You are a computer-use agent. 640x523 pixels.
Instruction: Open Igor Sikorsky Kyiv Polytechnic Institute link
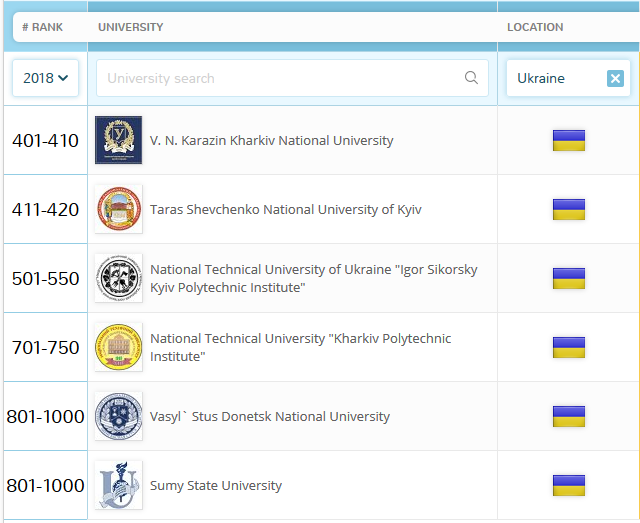(x=313, y=278)
